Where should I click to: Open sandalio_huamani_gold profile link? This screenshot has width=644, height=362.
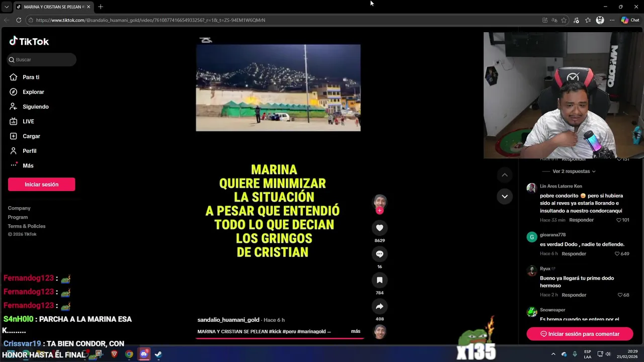coord(228,320)
